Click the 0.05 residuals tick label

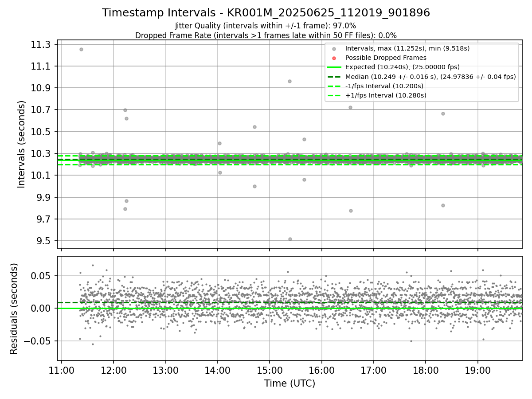click(42, 276)
